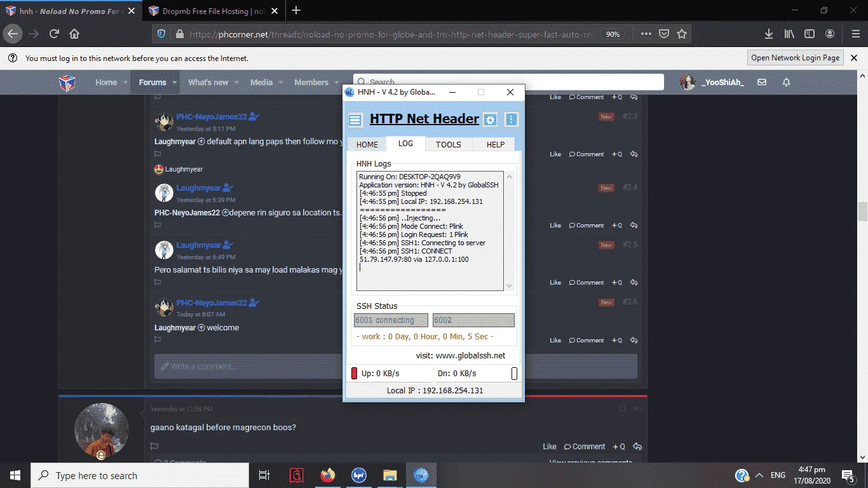Screen dimensions: 868x488
Task: Click the 6001 connecting status field
Action: [x=391, y=320]
